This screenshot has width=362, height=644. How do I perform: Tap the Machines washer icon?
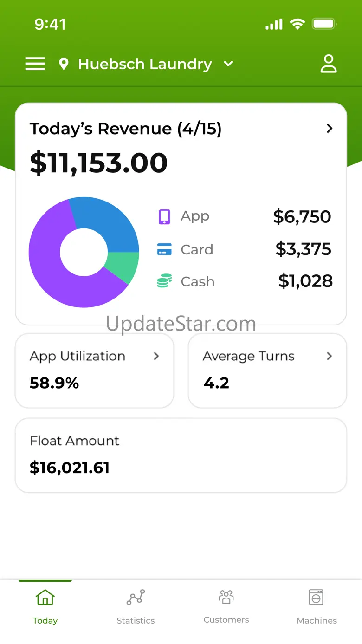[x=316, y=597]
